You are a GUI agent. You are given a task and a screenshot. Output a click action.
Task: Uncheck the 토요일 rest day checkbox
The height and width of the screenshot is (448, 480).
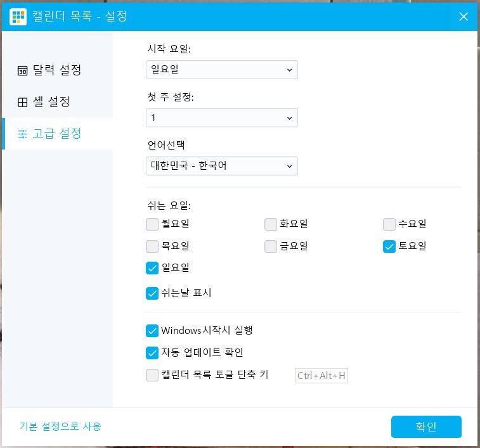(x=389, y=246)
